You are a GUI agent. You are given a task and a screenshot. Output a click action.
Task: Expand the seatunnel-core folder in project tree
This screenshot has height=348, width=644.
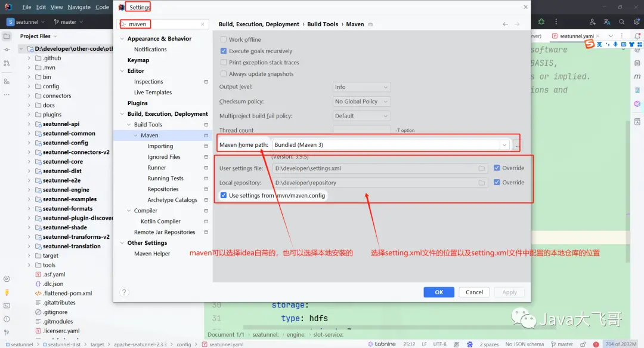29,162
